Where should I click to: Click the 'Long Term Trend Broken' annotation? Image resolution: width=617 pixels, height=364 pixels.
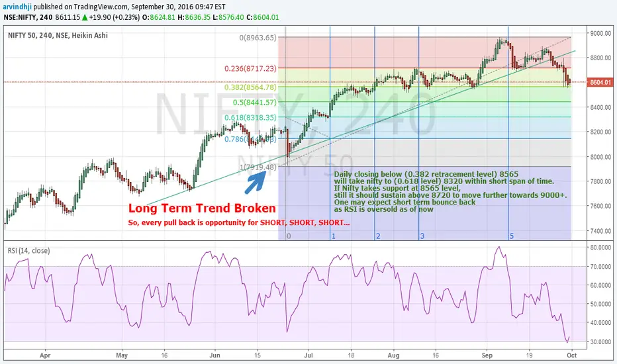coord(203,208)
